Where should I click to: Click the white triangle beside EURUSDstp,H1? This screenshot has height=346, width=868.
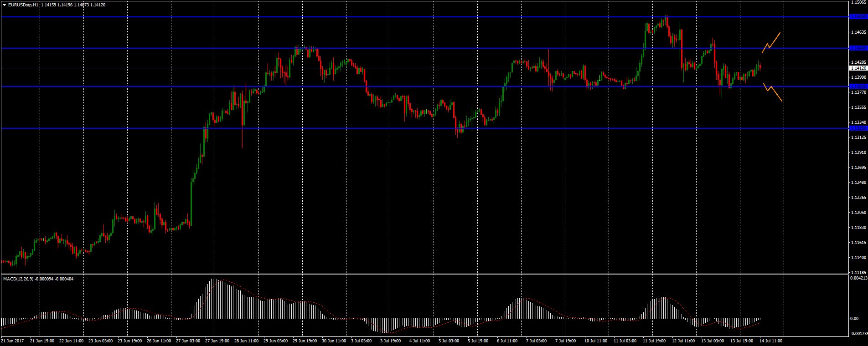(x=4, y=5)
